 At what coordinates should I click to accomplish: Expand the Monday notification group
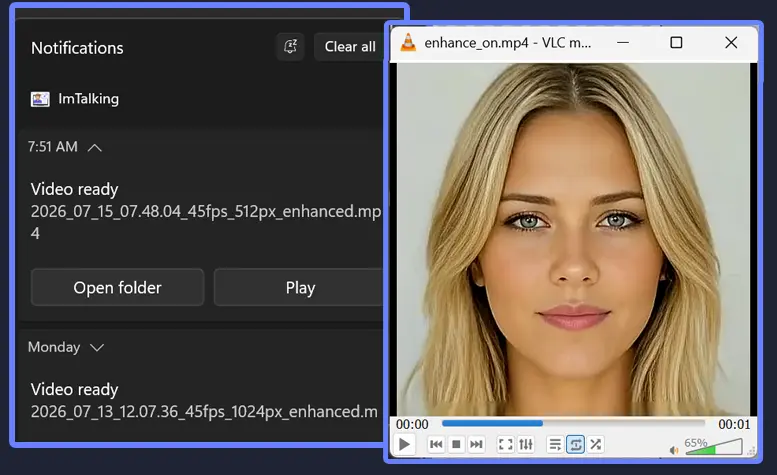coord(97,347)
